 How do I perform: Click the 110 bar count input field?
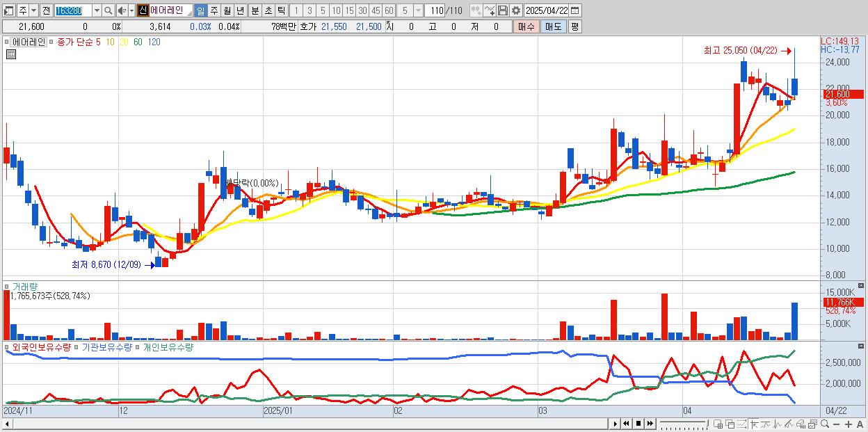[435, 11]
